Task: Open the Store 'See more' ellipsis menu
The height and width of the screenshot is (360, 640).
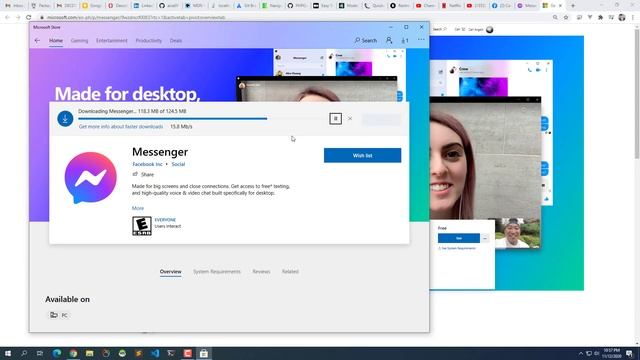Action: (x=421, y=40)
